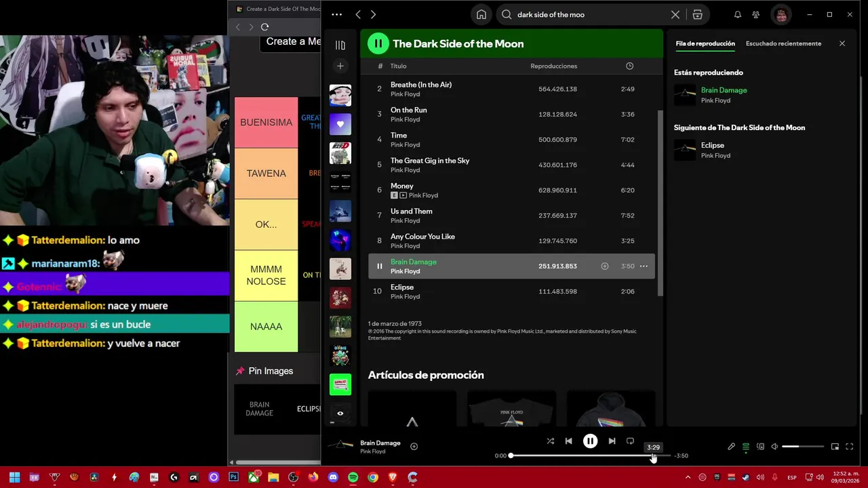The width and height of the screenshot is (868, 488).
Task: Click the BUENISIMA tier label in browser
Action: (266, 122)
